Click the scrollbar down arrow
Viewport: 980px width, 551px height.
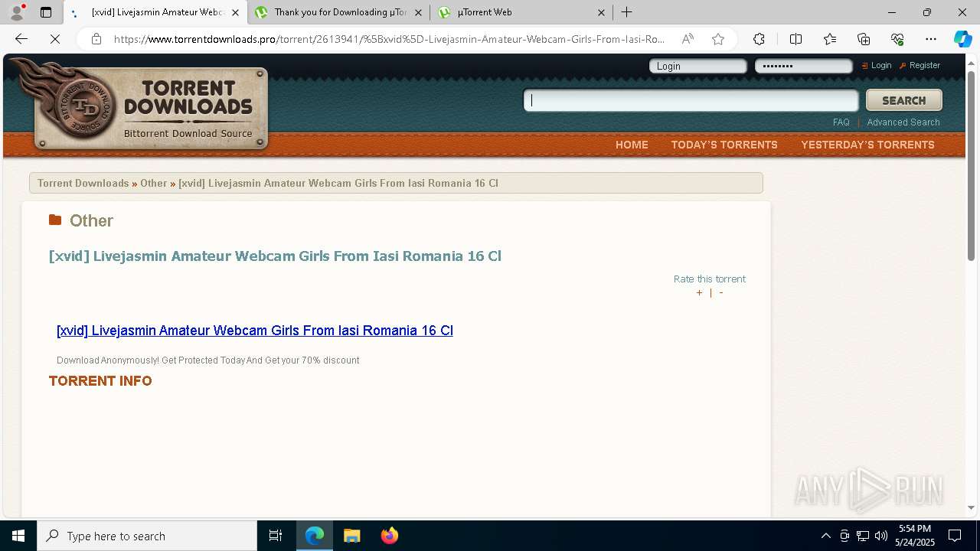pos(971,507)
